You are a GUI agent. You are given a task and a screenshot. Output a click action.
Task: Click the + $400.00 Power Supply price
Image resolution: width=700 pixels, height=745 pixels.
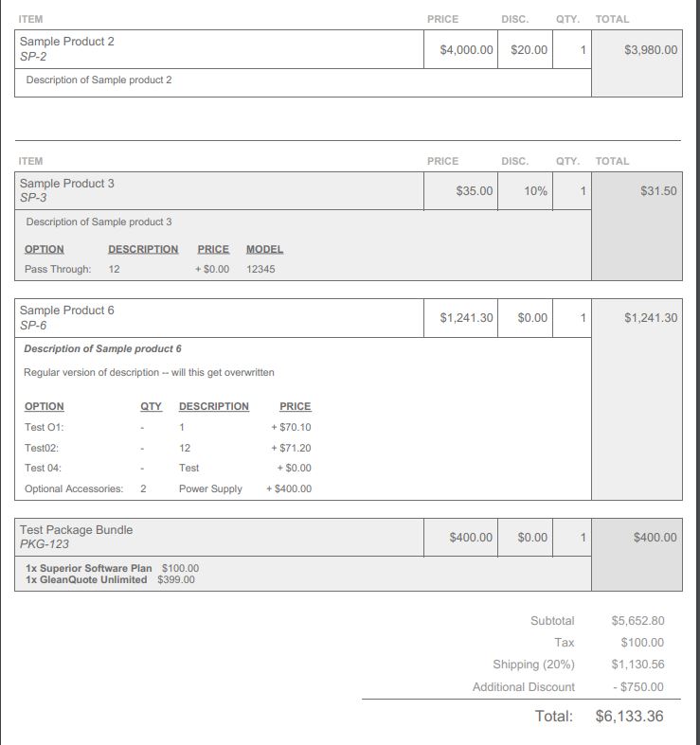[289, 489]
